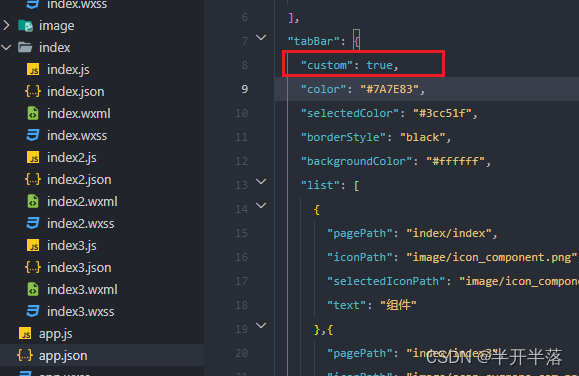Click the green icon of index3.wxml

point(33,290)
